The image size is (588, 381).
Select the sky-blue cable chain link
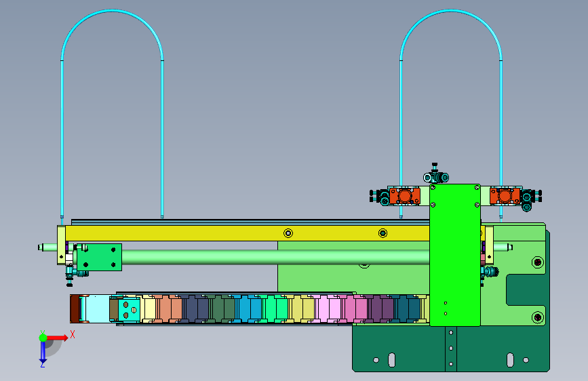click(x=248, y=308)
